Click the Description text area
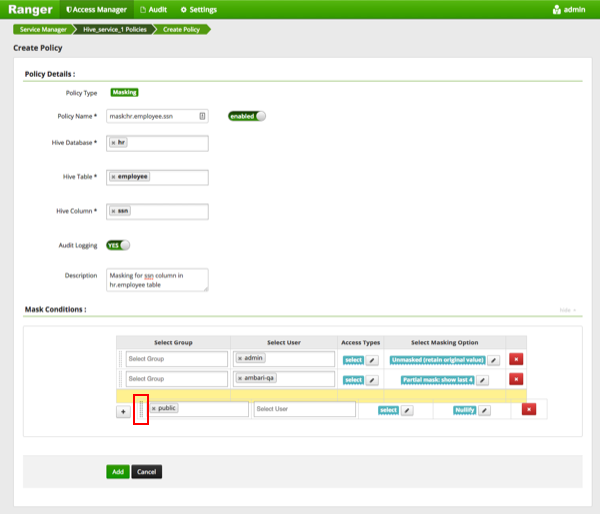 pyautogui.click(x=157, y=279)
